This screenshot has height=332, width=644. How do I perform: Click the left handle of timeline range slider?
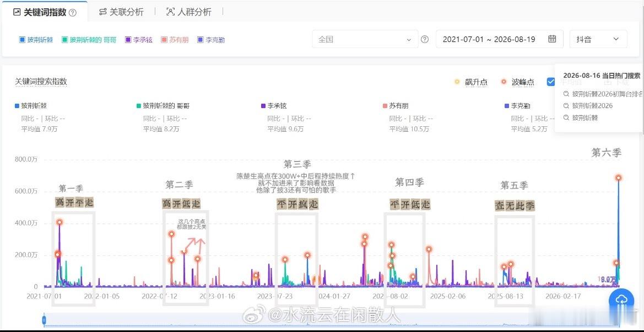click(44, 320)
